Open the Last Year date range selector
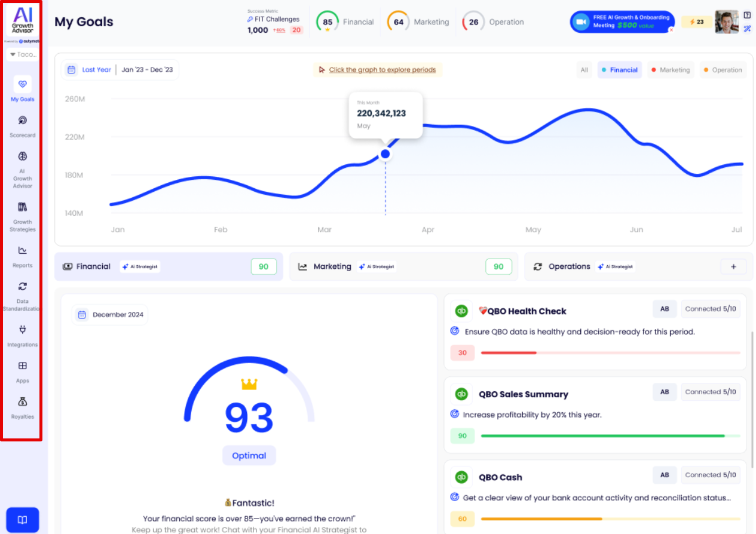Image resolution: width=756 pixels, height=534 pixels. (x=96, y=70)
